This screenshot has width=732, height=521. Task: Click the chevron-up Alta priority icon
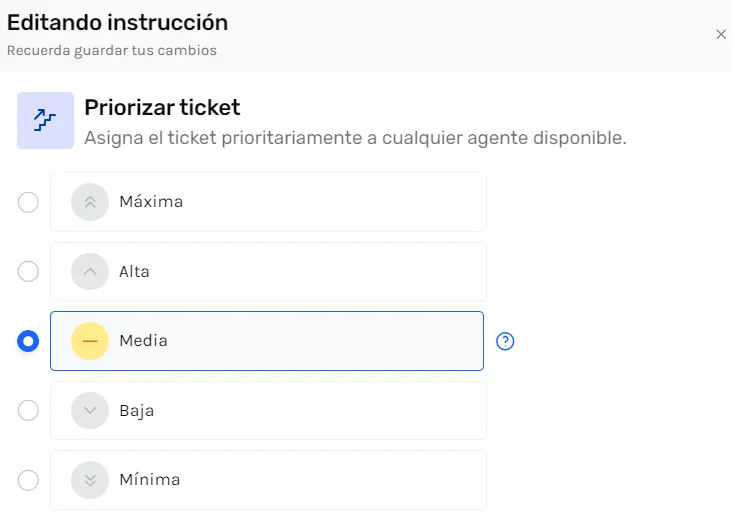[x=90, y=271]
